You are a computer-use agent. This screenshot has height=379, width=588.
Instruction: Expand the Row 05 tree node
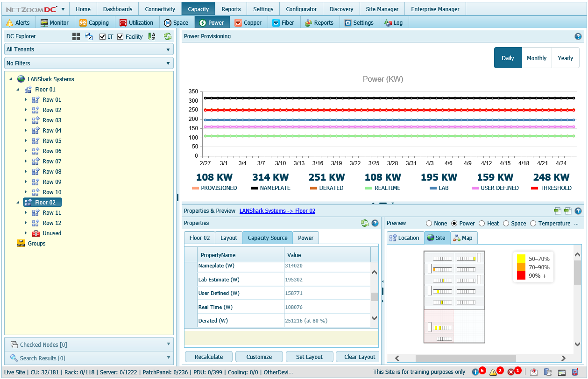[x=26, y=141]
